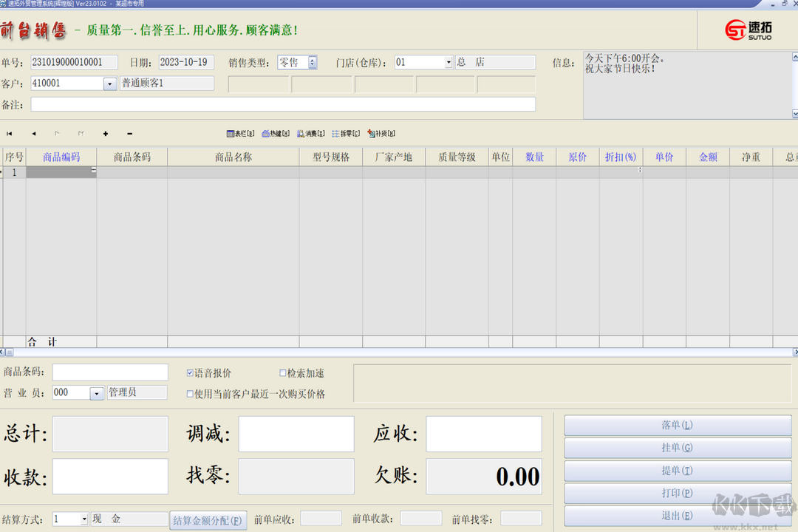This screenshot has width=798, height=532.
Task: Expand the 客户 customer dropdown
Action: (x=109, y=83)
